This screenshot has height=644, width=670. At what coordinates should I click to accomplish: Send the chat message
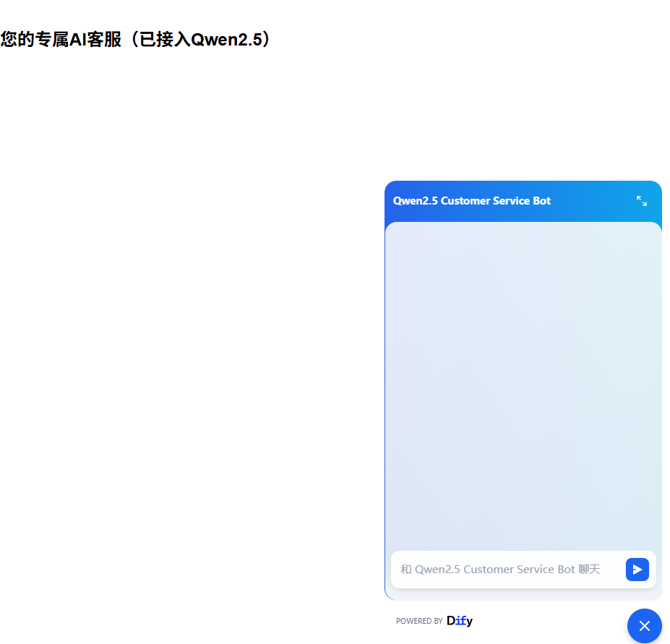point(637,570)
